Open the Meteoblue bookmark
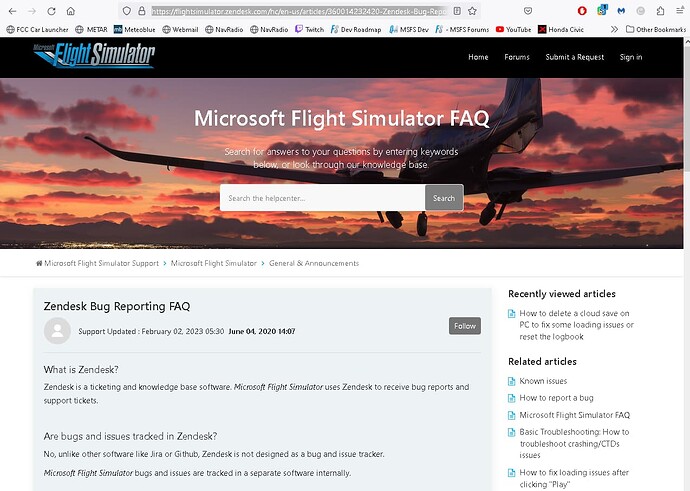The height and width of the screenshot is (491, 690). 135,29
